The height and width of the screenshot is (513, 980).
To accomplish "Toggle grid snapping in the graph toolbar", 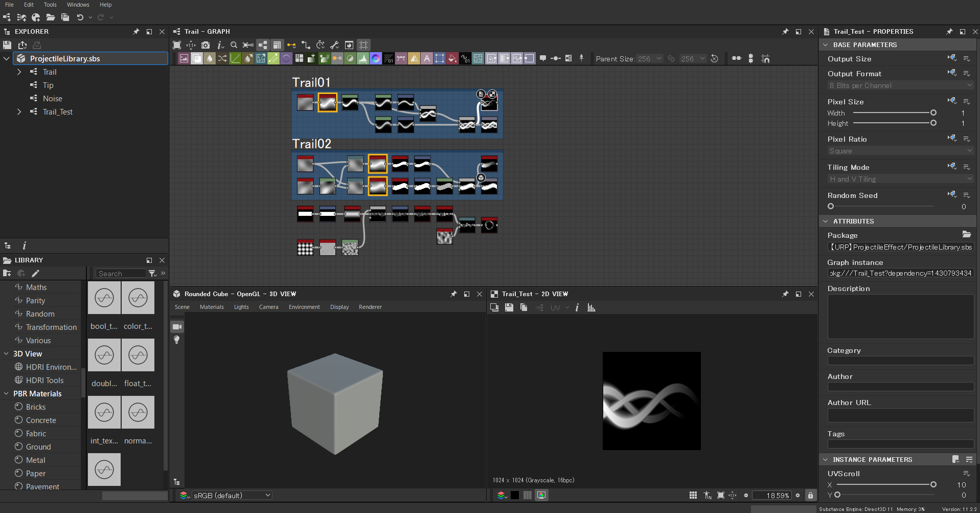I will (363, 45).
